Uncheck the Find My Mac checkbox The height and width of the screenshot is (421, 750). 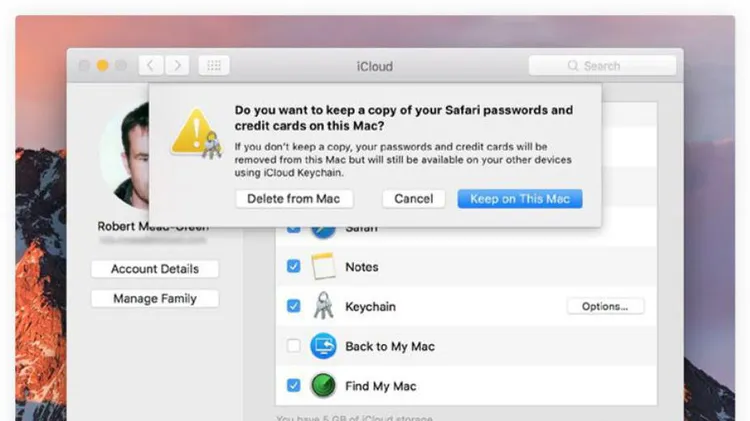tap(294, 385)
